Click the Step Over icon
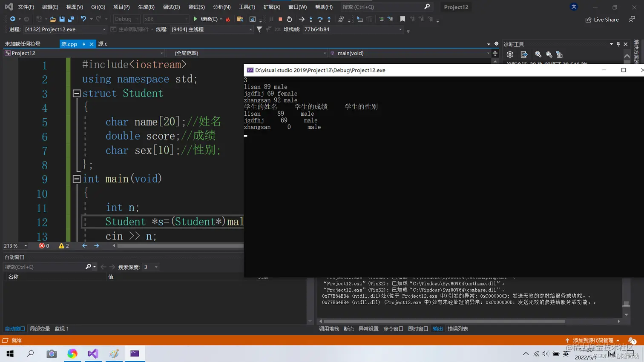The width and height of the screenshot is (644, 362). click(320, 19)
